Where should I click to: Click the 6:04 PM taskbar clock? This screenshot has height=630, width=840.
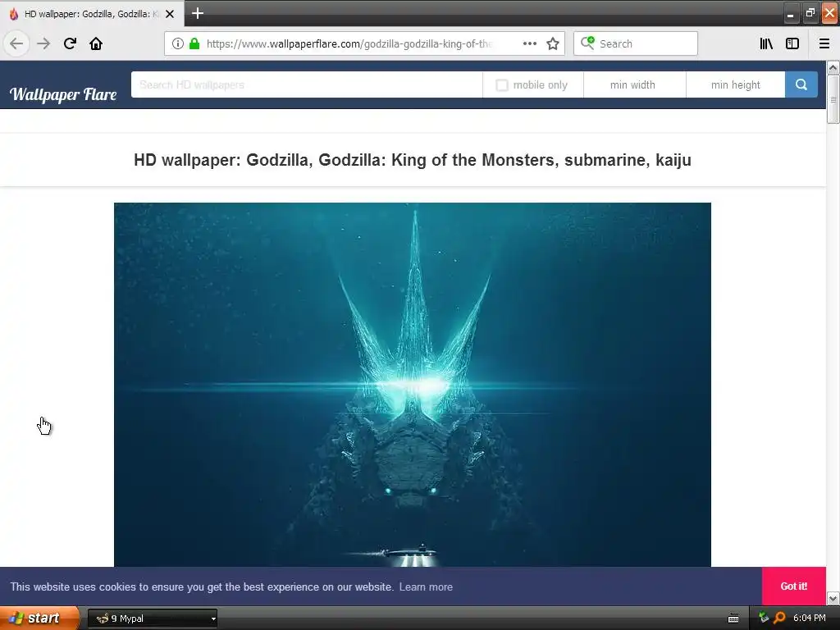pyautogui.click(x=810, y=619)
